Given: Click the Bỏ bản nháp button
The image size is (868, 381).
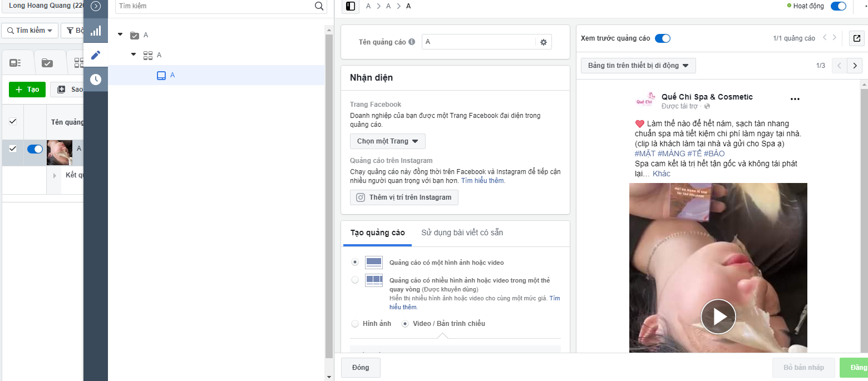Looking at the screenshot, I should pos(803,368).
